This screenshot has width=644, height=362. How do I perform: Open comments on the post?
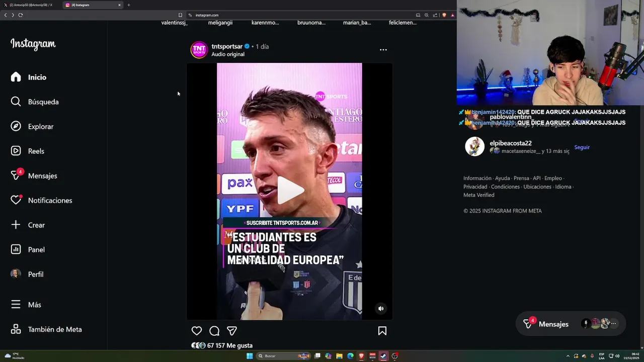214,331
